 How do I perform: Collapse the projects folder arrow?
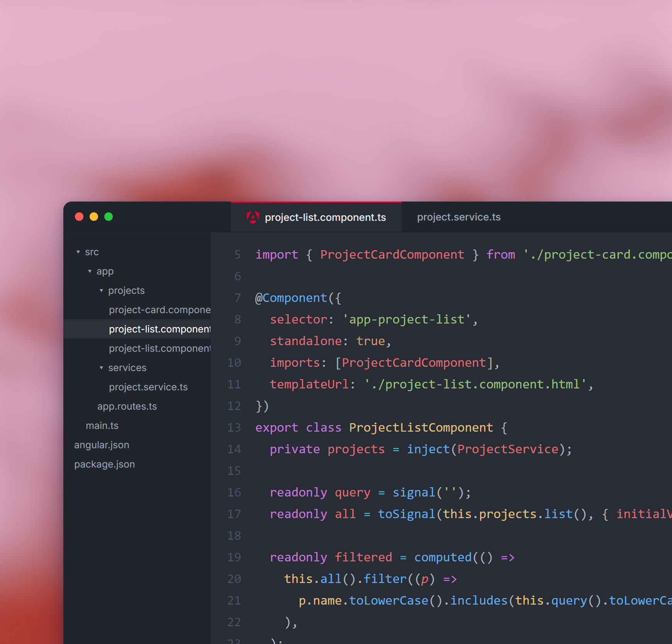(101, 290)
